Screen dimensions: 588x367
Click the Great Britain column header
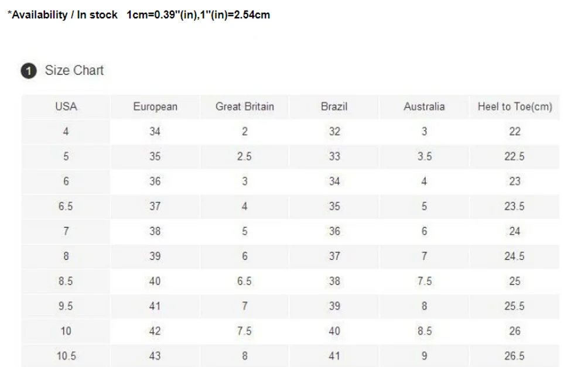pyautogui.click(x=244, y=107)
